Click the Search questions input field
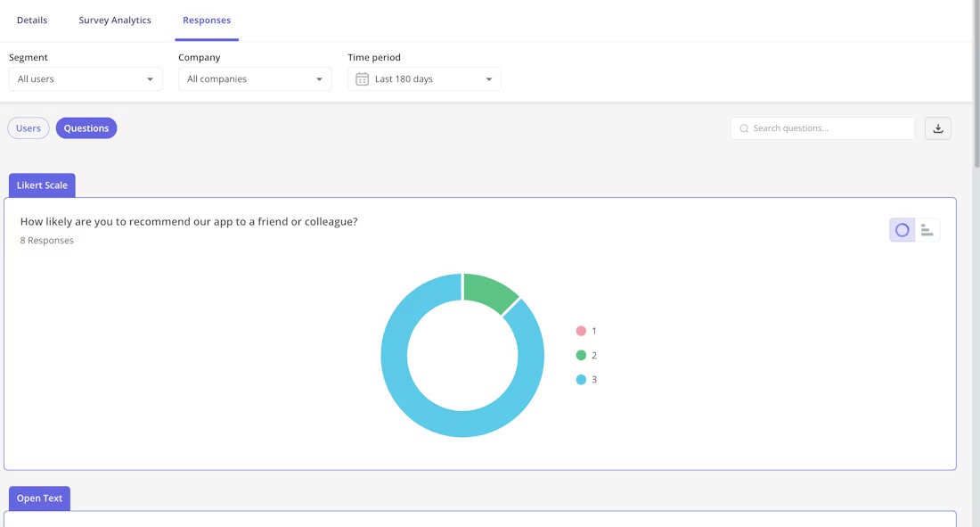Image resolution: width=980 pixels, height=527 pixels. tap(821, 128)
